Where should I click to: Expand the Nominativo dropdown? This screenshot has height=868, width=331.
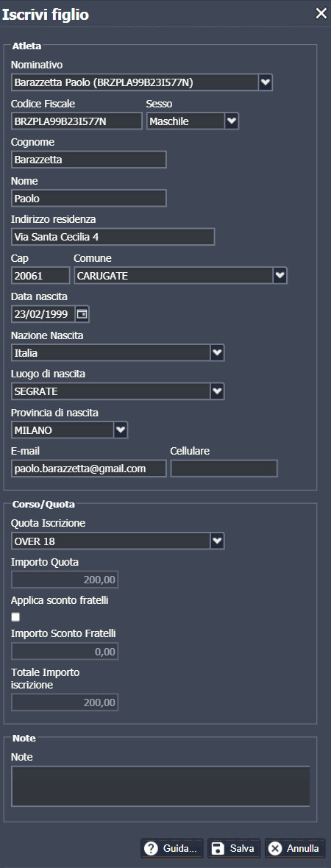point(266,82)
